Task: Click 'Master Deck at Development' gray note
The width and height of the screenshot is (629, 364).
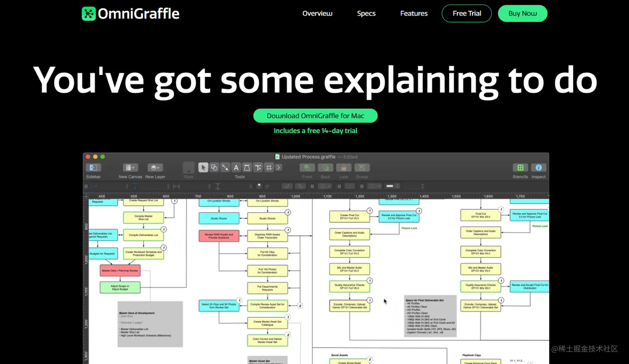Action: (x=150, y=324)
